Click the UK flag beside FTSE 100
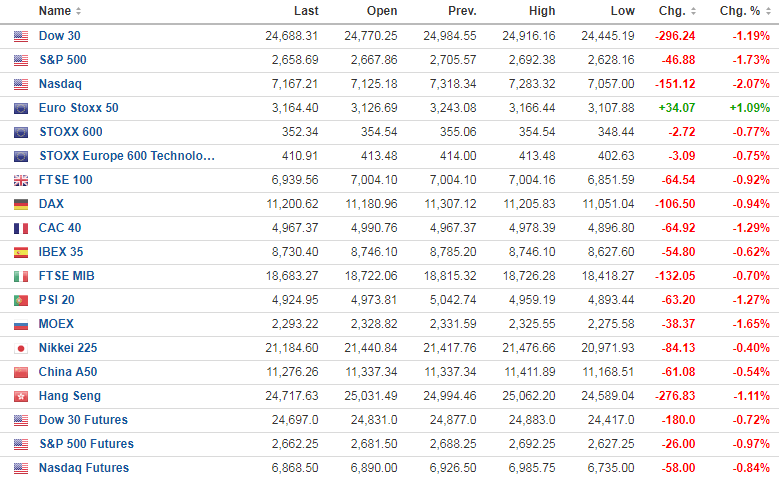Image resolution: width=779 pixels, height=481 pixels. 21,180
